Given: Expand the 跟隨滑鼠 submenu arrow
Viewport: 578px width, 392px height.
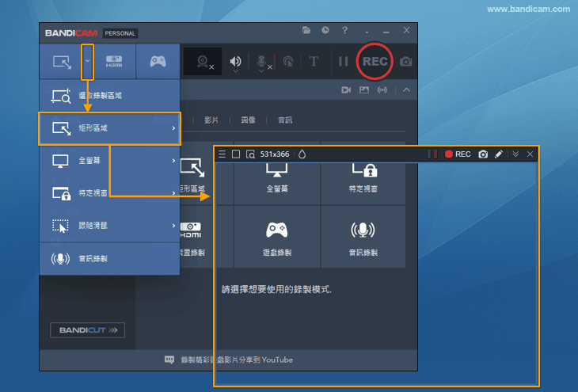Looking at the screenshot, I should (x=173, y=226).
